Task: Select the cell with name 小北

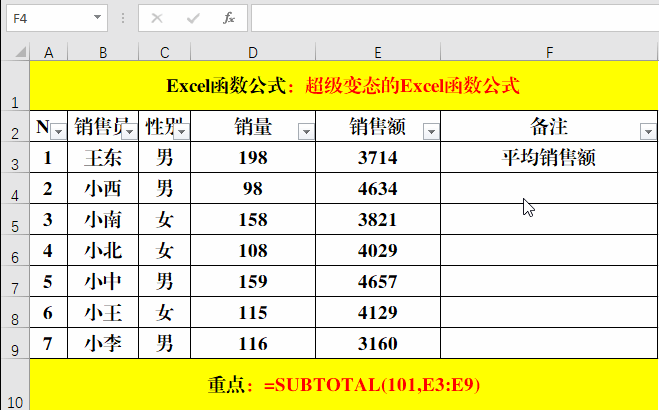Action: pyautogui.click(x=103, y=250)
